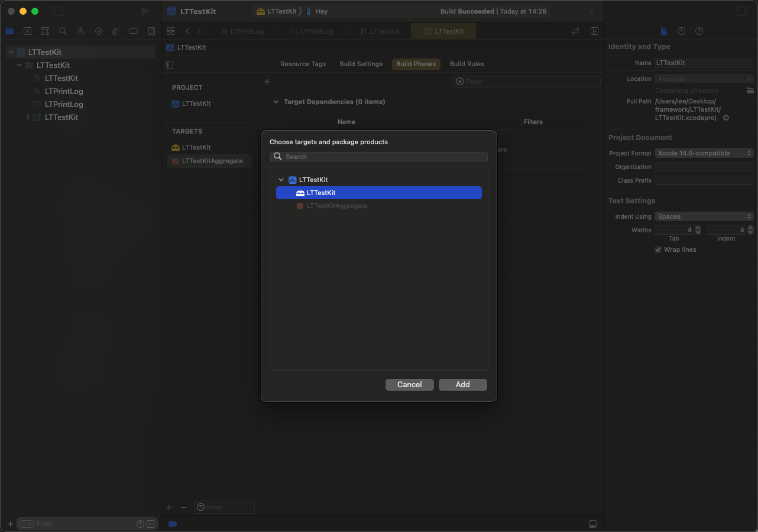Collapse the LTTestKit folder group in navigator
The width and height of the screenshot is (758, 532).
(x=20, y=65)
